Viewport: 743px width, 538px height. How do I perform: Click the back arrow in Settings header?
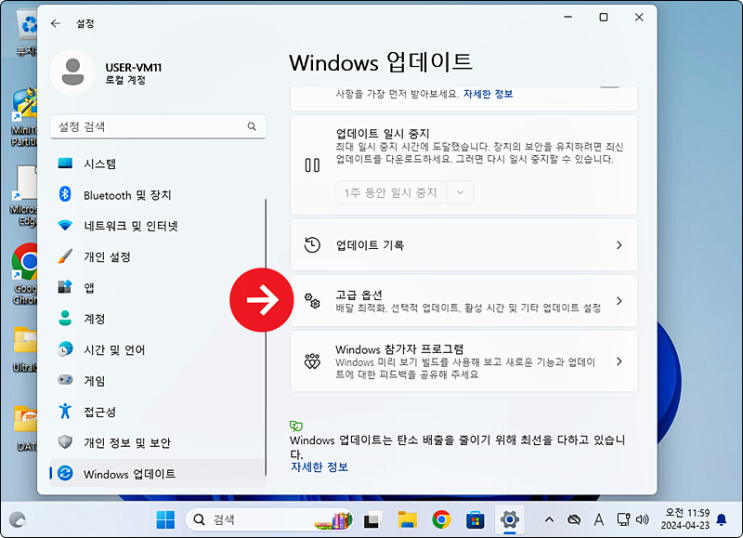tap(56, 23)
